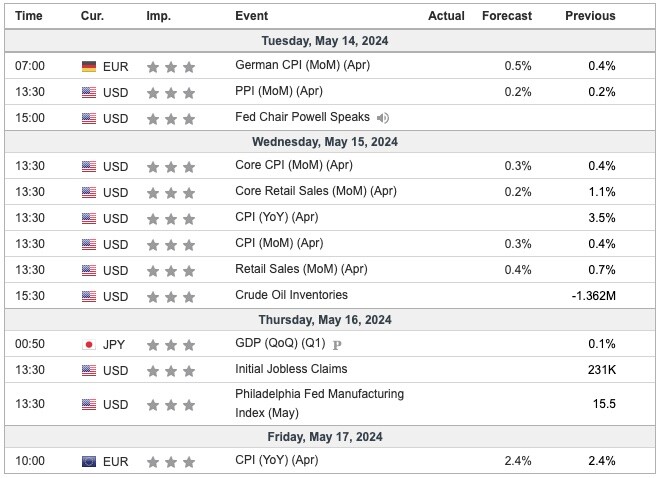This screenshot has height=478, width=660.
Task: Click the US flag in the Fed Chair Powell row
Action: point(89,119)
